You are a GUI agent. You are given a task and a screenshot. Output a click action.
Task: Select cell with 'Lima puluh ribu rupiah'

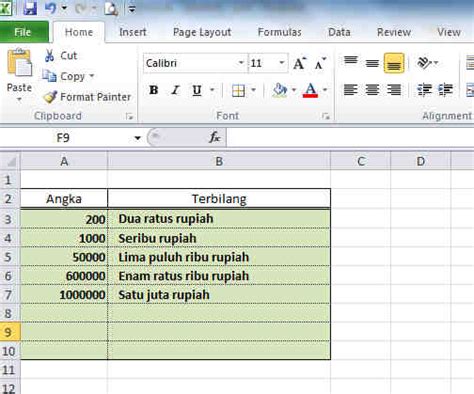coord(219,257)
